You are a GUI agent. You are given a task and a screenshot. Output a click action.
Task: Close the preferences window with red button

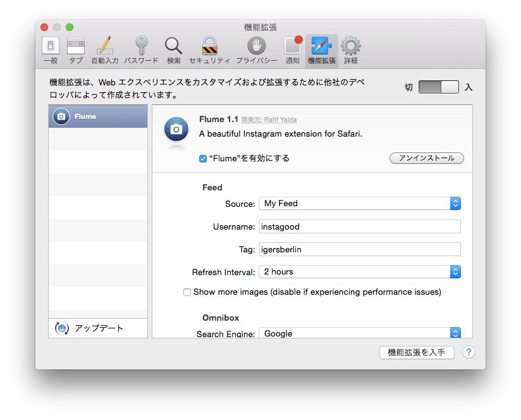pos(44,27)
